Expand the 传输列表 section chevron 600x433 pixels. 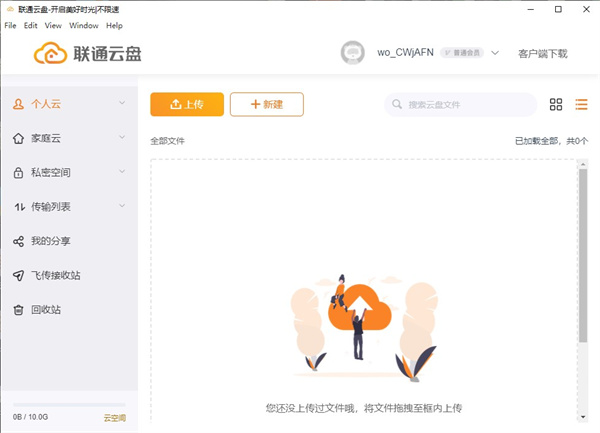(x=122, y=205)
